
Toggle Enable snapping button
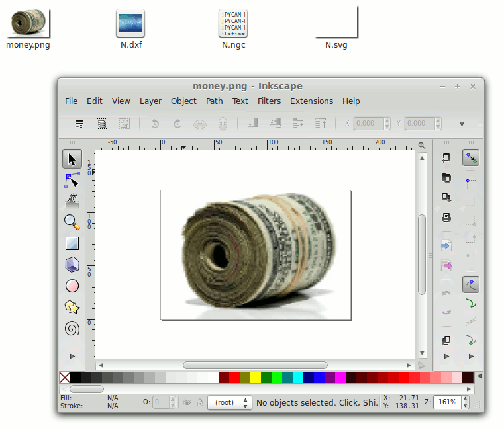[471, 157]
